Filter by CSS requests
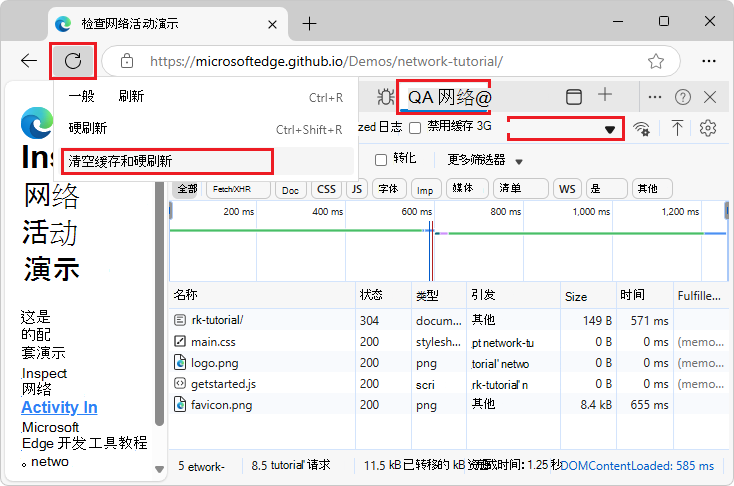The width and height of the screenshot is (734, 486). [326, 189]
